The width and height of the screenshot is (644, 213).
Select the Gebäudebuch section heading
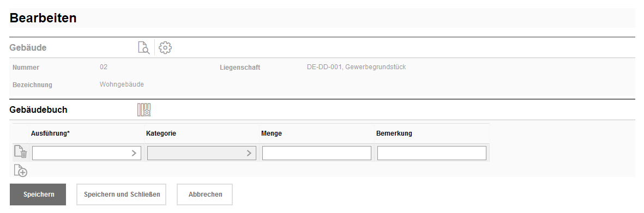click(x=39, y=110)
